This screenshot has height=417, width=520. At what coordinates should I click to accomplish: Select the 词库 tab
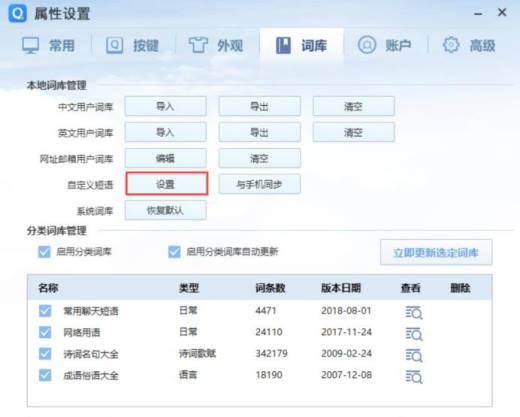[x=302, y=45]
